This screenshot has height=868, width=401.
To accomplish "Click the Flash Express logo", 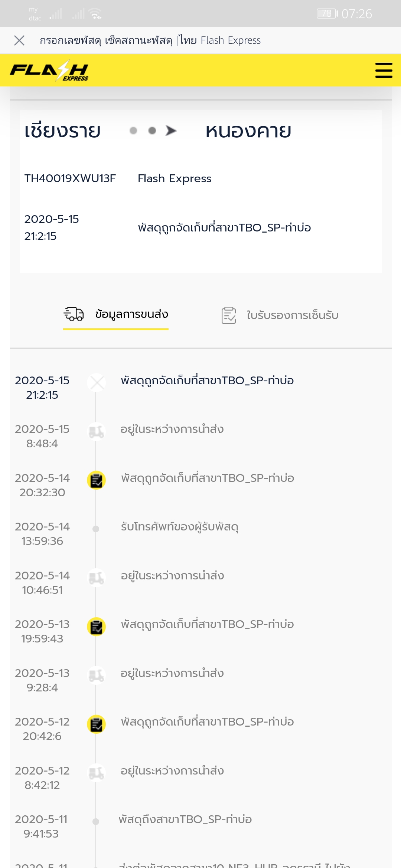I will point(49,70).
